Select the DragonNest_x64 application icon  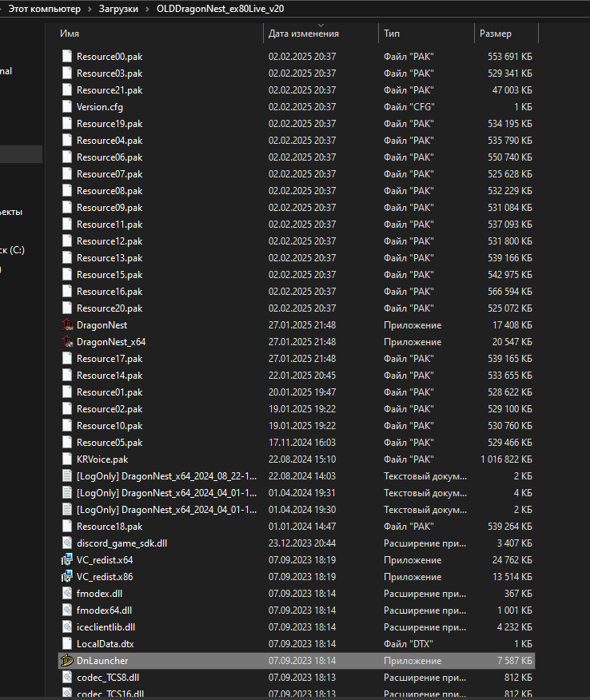click(x=67, y=342)
